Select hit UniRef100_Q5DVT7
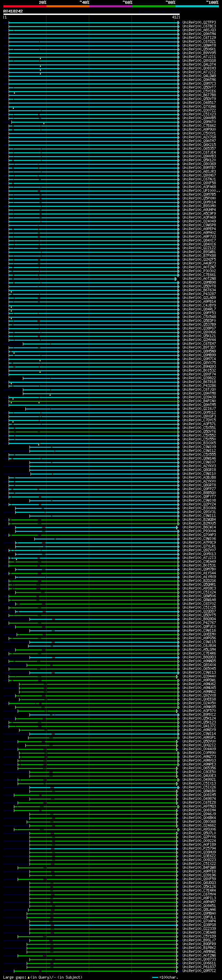Screen dimensions: 222x980 click(x=199, y=88)
